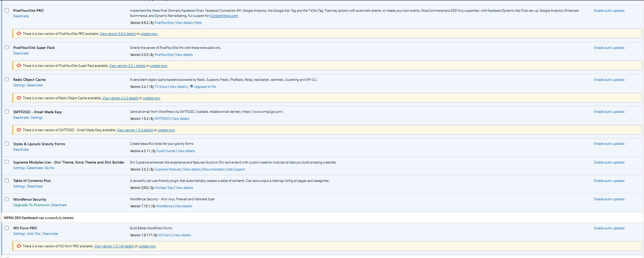Open the Help link for PixelYourSite PRO
The width and height of the screenshot is (644, 258).
(x=198, y=23)
